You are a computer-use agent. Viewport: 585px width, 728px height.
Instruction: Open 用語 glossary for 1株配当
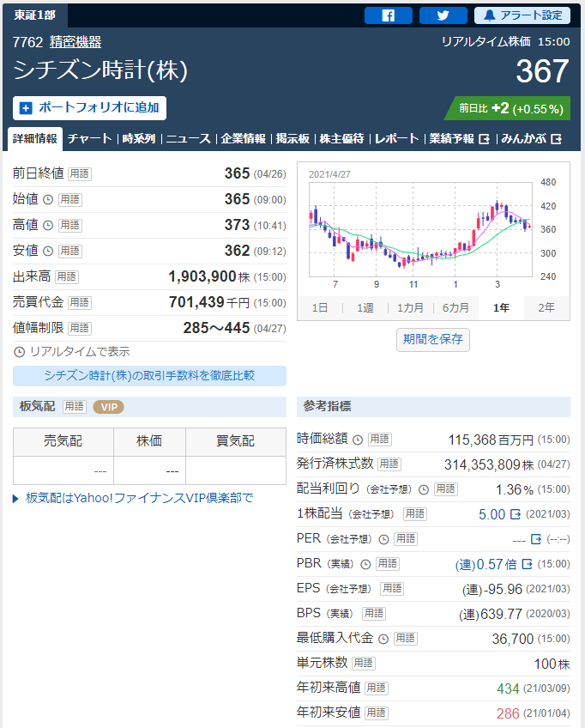click(415, 514)
